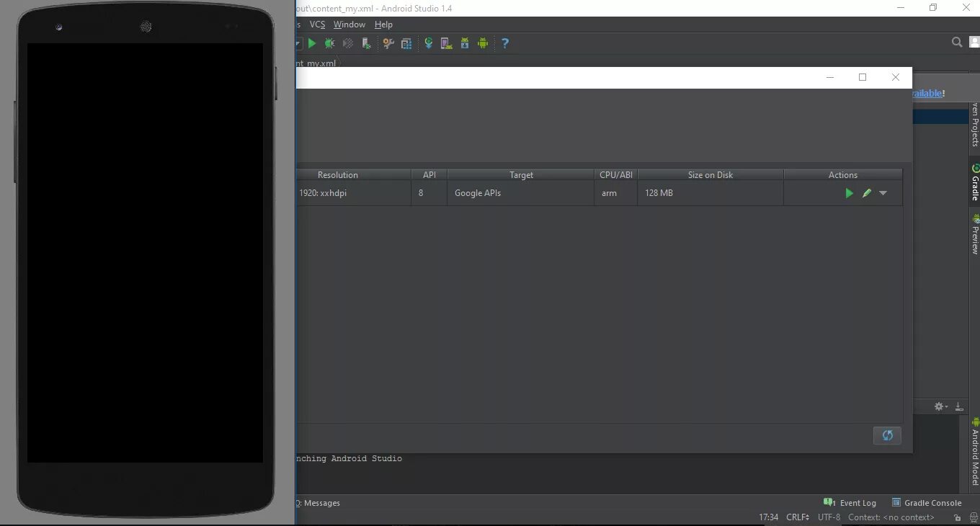Open the Maven Projects side tab

point(975,124)
